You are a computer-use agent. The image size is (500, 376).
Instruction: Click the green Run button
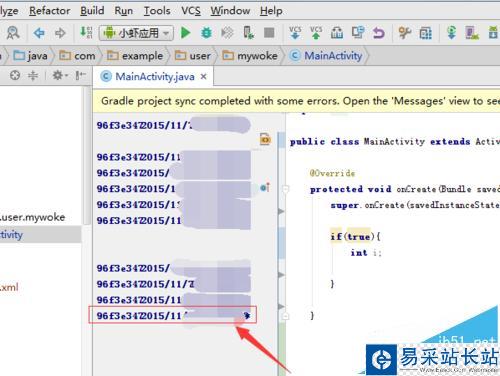pyautogui.click(x=185, y=33)
